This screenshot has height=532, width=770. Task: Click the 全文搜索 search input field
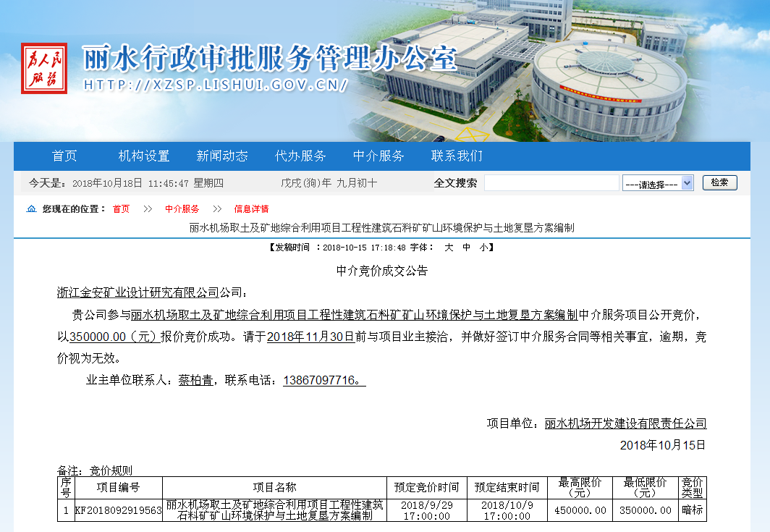[551, 182]
